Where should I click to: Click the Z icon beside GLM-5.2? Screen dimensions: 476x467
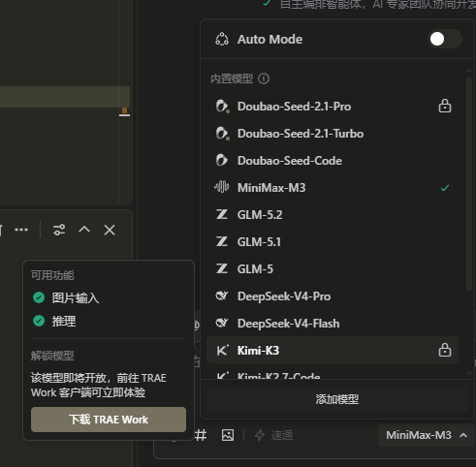point(222,214)
